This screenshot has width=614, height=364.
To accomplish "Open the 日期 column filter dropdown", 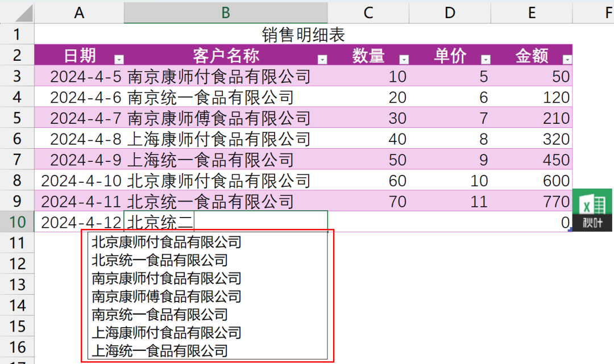I will pyautogui.click(x=119, y=60).
